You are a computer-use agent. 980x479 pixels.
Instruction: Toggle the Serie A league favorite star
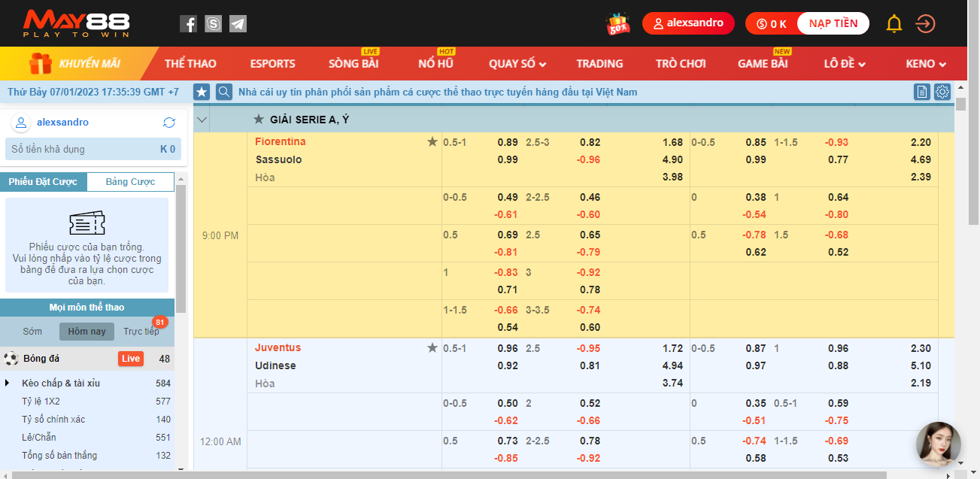click(259, 119)
